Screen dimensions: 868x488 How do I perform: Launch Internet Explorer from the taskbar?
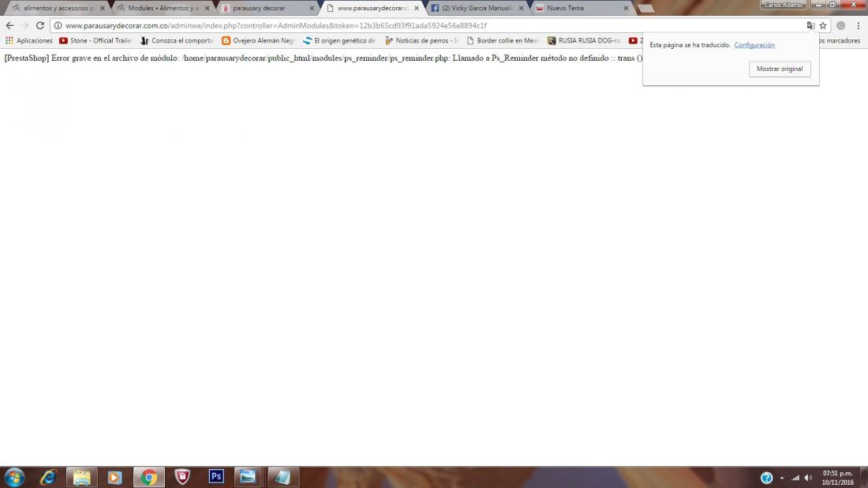pos(47,477)
